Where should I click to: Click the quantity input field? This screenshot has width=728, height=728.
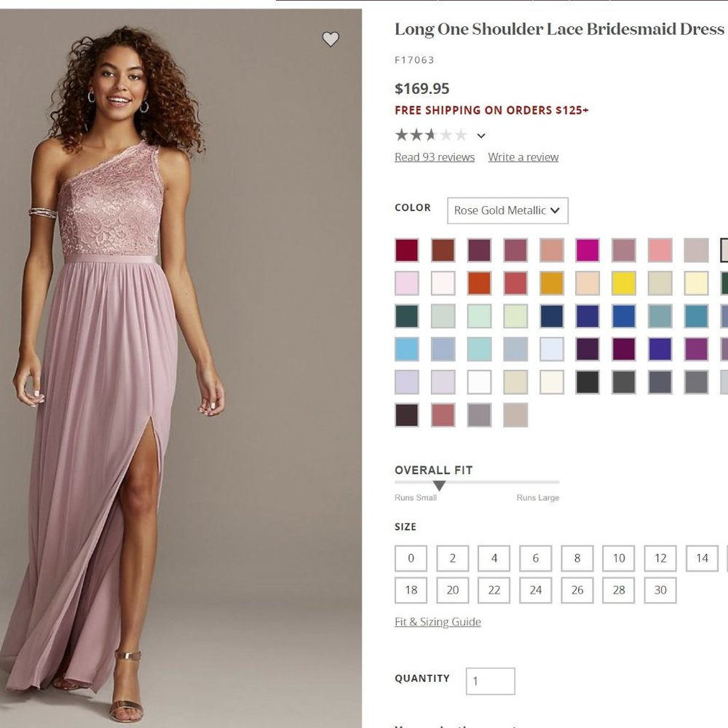pyautogui.click(x=490, y=681)
